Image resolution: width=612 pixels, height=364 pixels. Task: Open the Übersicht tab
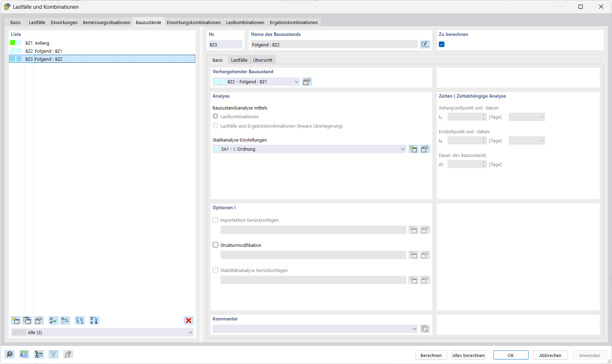(263, 60)
